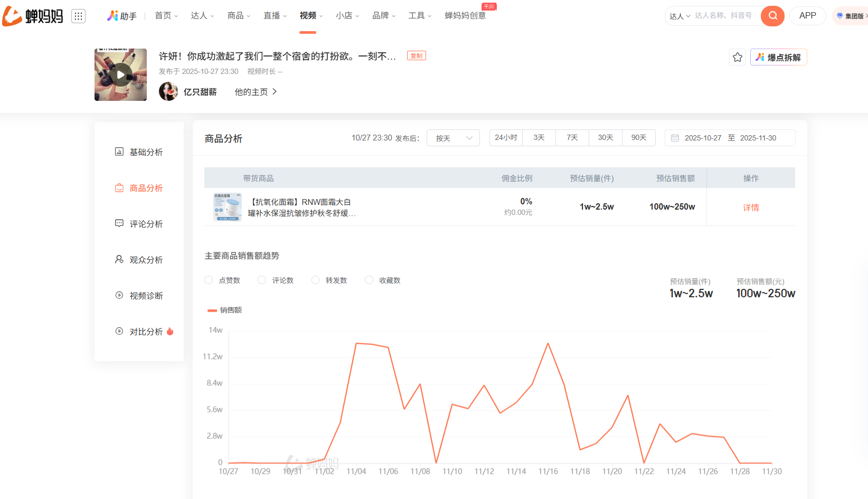Toggle the 销售额 legend swatch
The height and width of the screenshot is (499, 868).
coord(212,310)
